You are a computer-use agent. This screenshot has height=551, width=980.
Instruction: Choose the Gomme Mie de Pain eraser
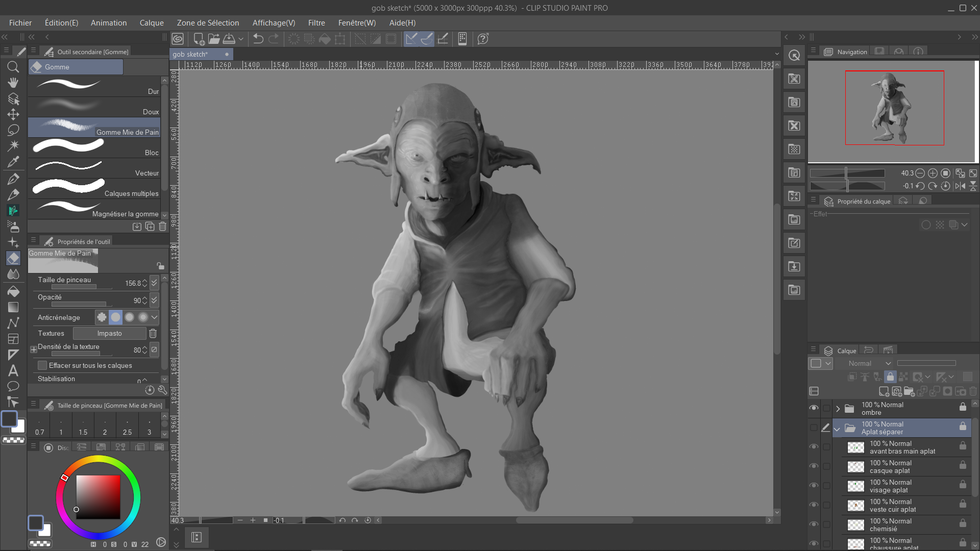tap(94, 128)
